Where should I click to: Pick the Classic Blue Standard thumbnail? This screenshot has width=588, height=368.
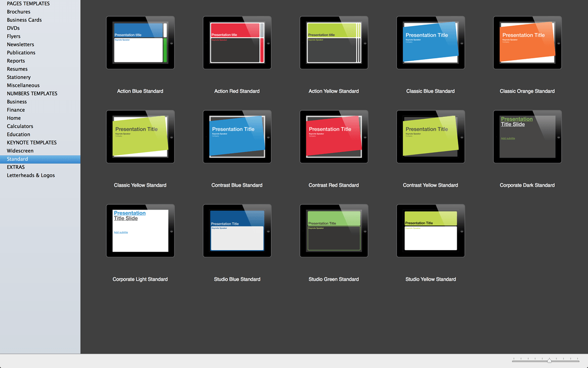pos(431,43)
